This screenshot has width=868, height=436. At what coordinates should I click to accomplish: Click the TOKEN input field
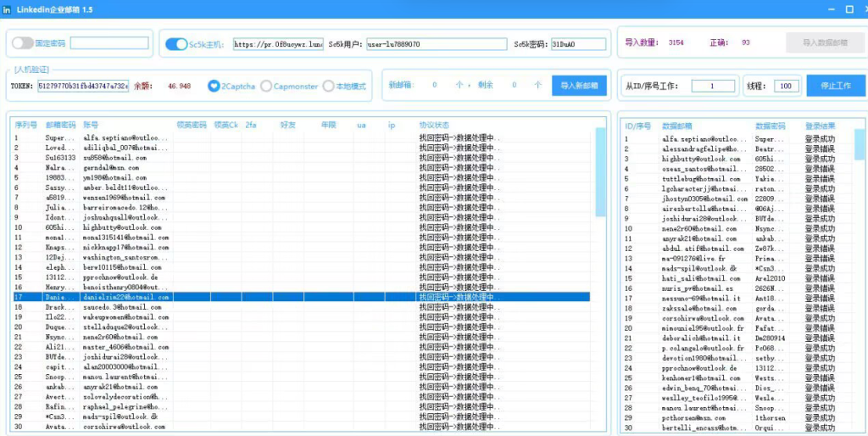tap(83, 86)
